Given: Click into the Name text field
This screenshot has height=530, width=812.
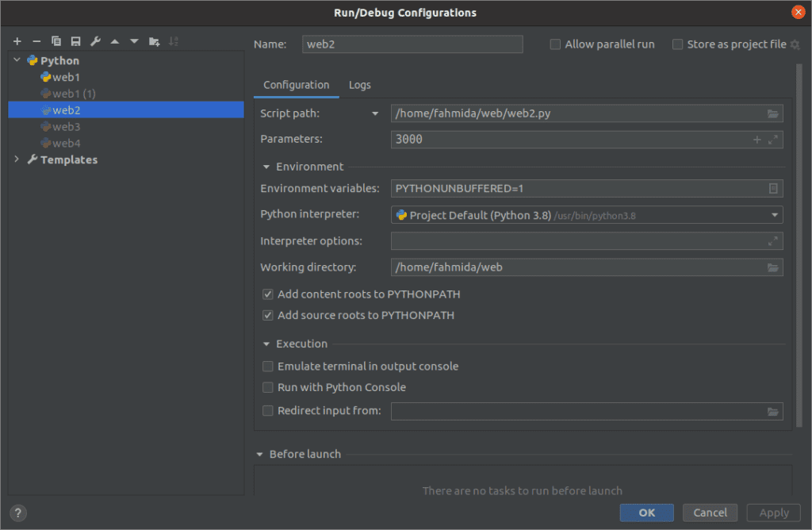Looking at the screenshot, I should 412,44.
